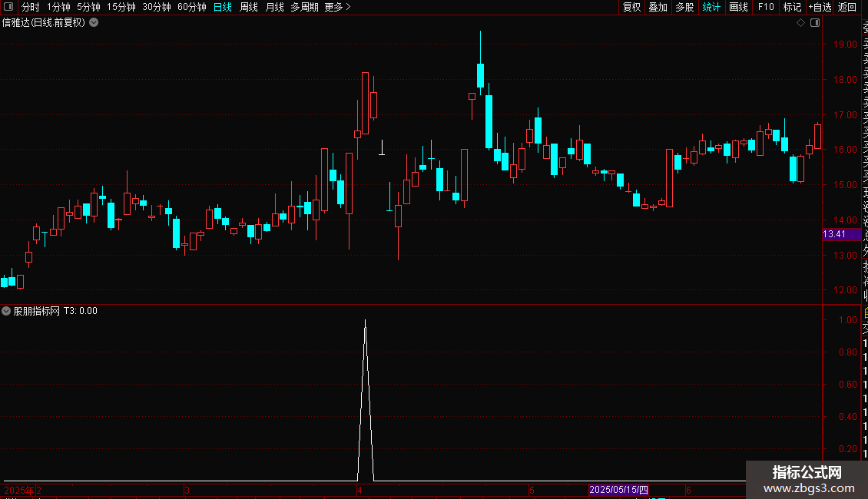The image size is (868, 499).
Task: Select the 5分钟 period
Action: [x=88, y=7]
